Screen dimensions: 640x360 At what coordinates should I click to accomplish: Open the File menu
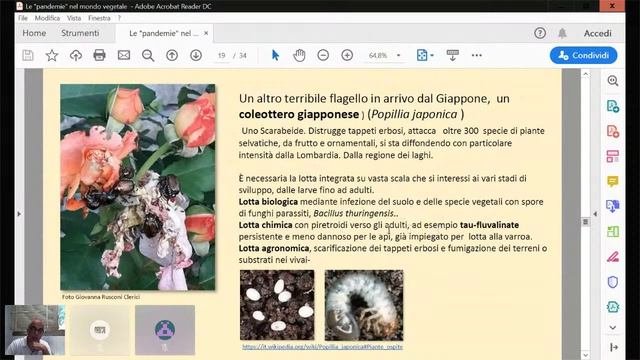pos(23,18)
